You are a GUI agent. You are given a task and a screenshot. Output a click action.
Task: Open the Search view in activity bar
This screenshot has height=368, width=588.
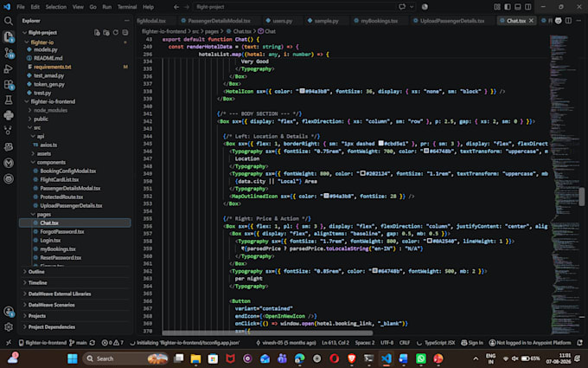click(9, 21)
